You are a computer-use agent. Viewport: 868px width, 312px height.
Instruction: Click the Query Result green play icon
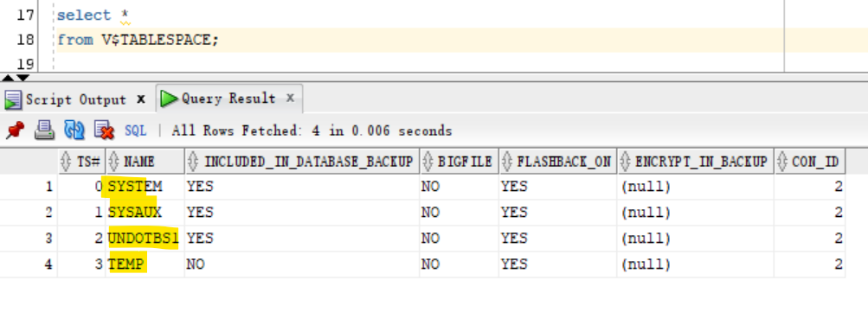pyautogui.click(x=169, y=99)
